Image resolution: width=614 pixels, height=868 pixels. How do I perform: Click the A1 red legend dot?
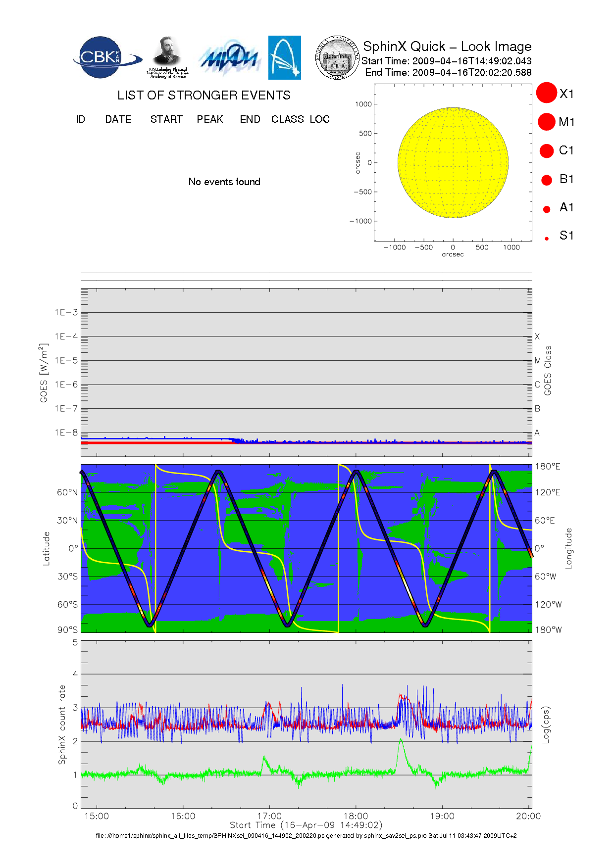click(547, 209)
